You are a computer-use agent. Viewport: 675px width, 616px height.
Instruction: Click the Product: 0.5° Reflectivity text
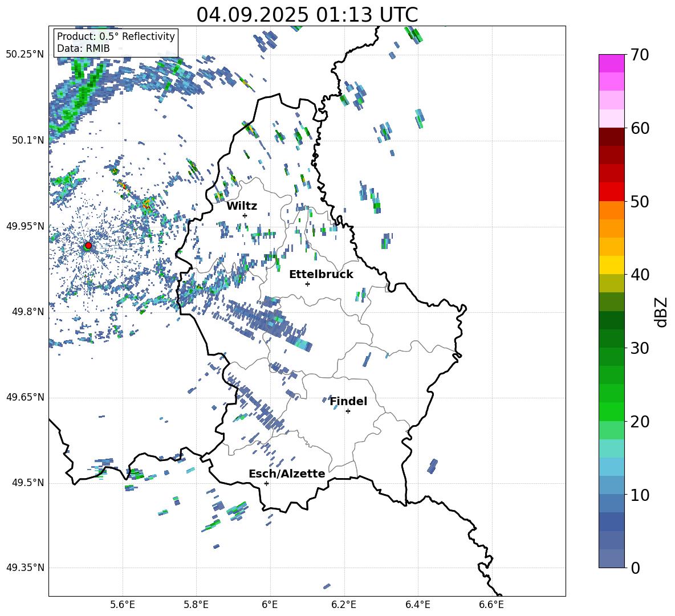point(116,36)
